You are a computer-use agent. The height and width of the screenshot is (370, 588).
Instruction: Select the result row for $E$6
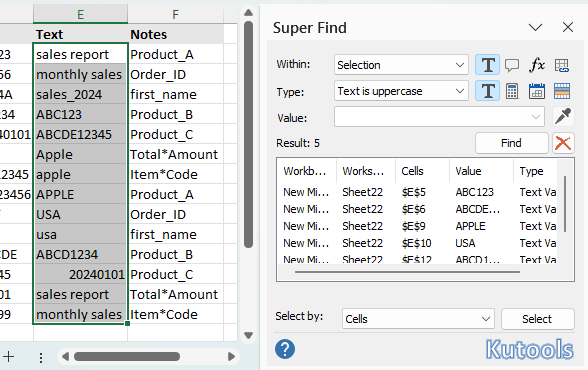[x=418, y=209]
